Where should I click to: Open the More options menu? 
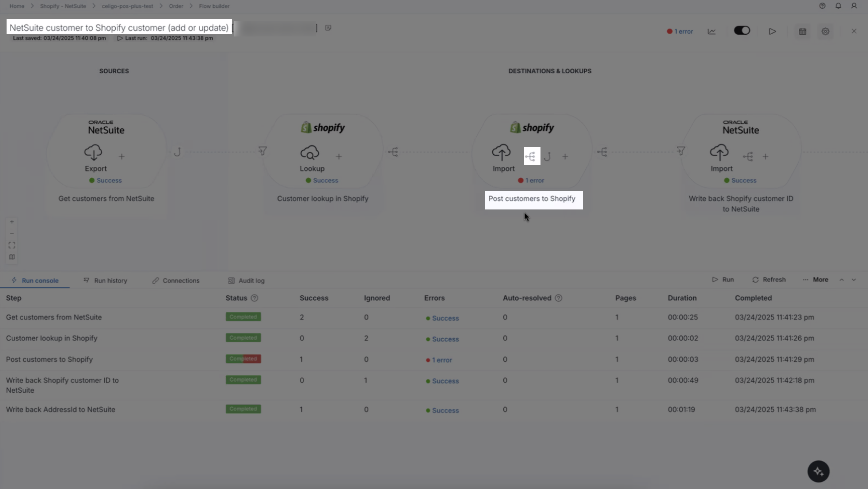(x=815, y=280)
